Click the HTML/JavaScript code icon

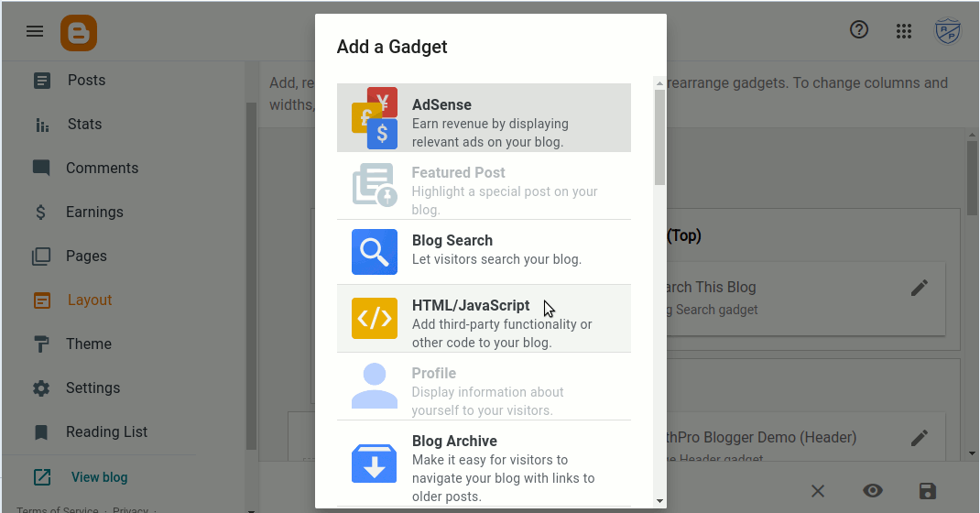tap(375, 319)
